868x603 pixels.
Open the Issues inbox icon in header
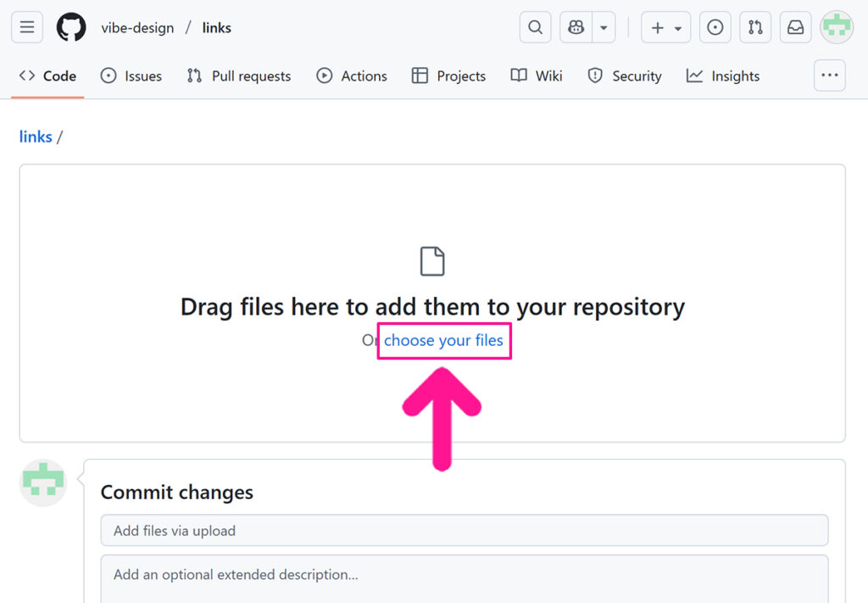(x=715, y=28)
